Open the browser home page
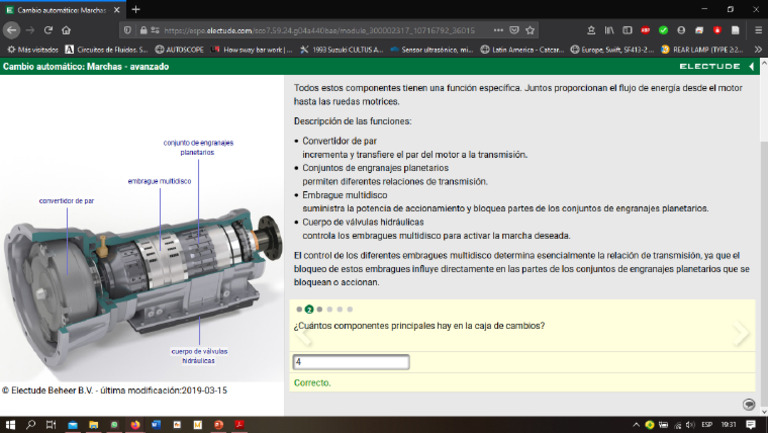This screenshot has height=433, width=768. point(66,30)
